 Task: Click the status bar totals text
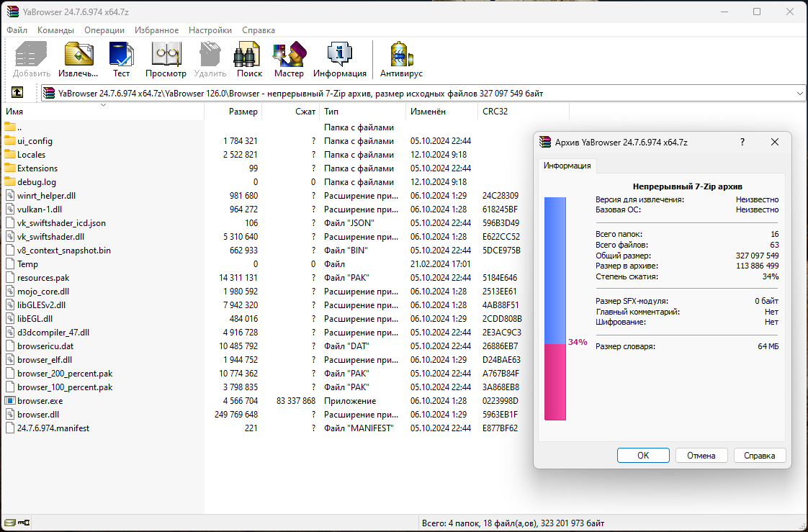point(513,523)
